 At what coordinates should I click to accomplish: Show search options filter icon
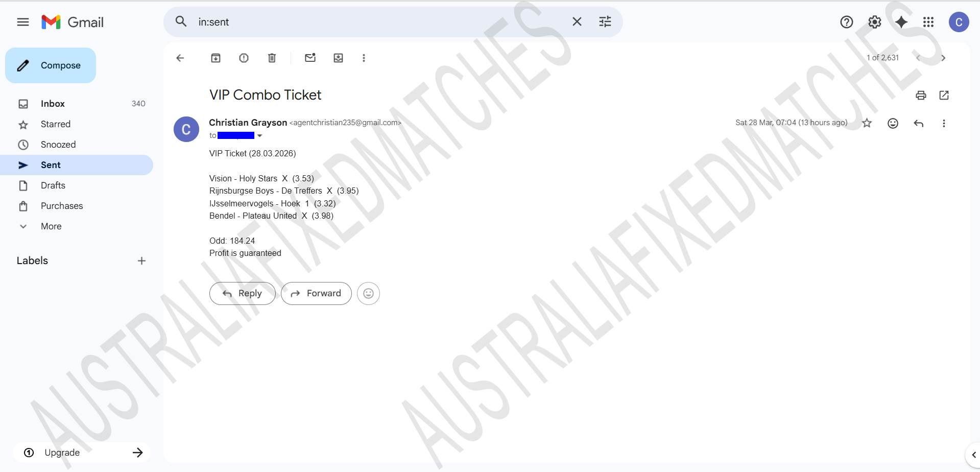[605, 21]
